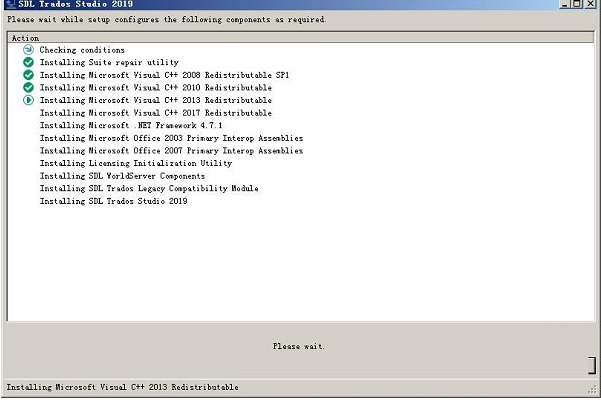Screen dimensions: 601x404
Task: Close the SDL Trados Studio 2019 installer
Action: tap(591, 4)
